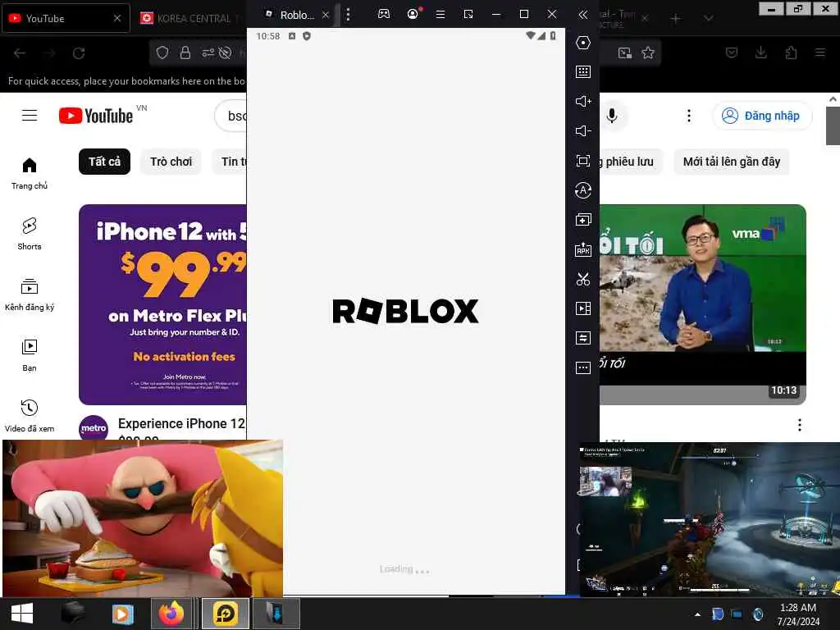Switch to the KOREA CENTRAL tab in Firefox
The width and height of the screenshot is (840, 630).
(190, 18)
